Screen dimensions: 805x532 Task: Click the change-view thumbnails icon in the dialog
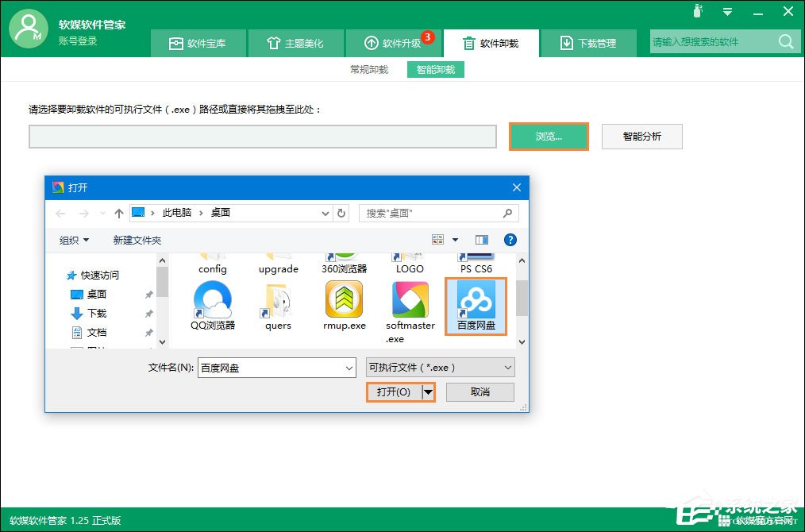pos(437,239)
